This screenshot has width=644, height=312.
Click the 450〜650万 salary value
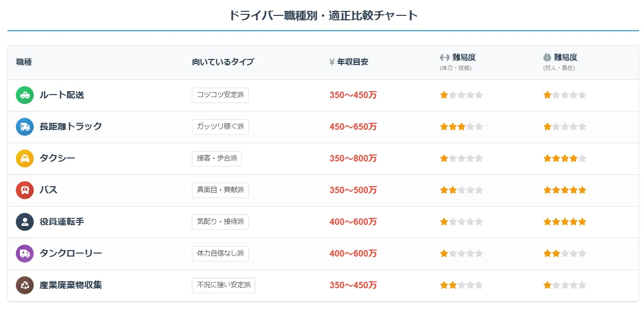click(353, 127)
